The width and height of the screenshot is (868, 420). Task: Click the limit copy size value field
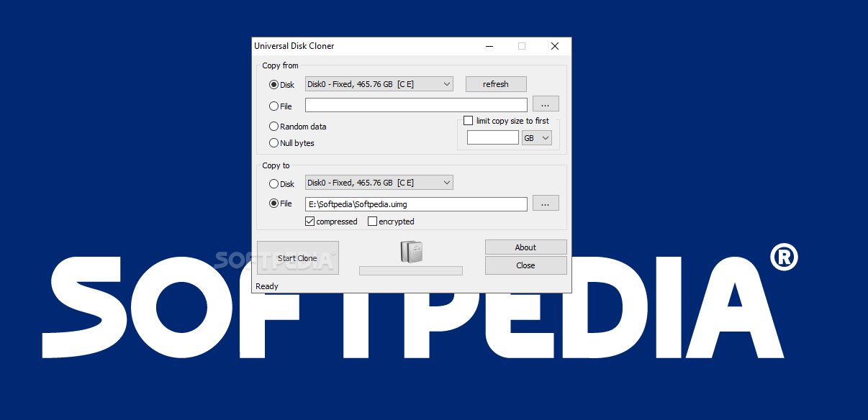(493, 137)
